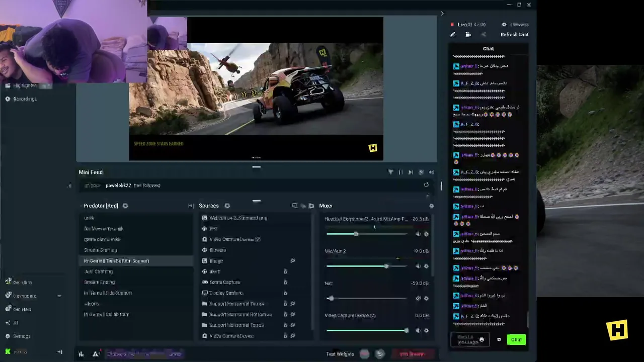The height and width of the screenshot is (362, 644).
Task: Open the Mini Feed filter icon
Action: coord(390,172)
